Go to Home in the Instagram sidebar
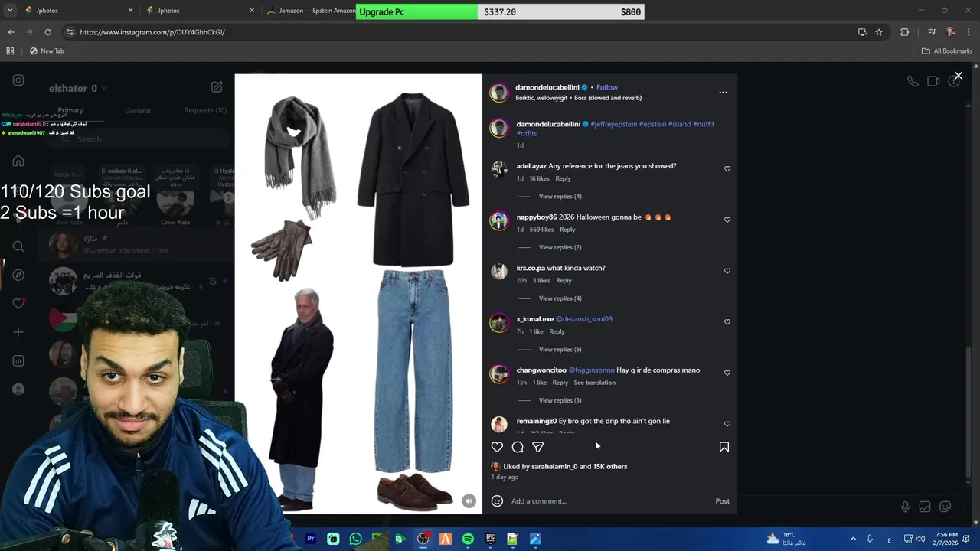Viewport: 980px width, 551px height. [18, 161]
